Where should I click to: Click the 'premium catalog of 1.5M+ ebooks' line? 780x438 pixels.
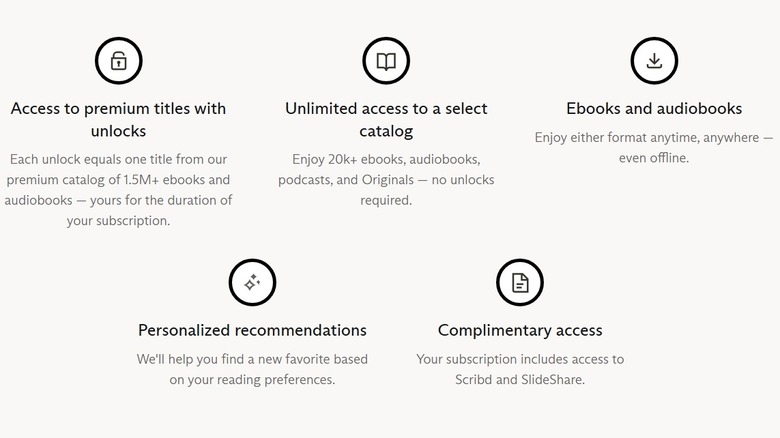[x=119, y=179]
